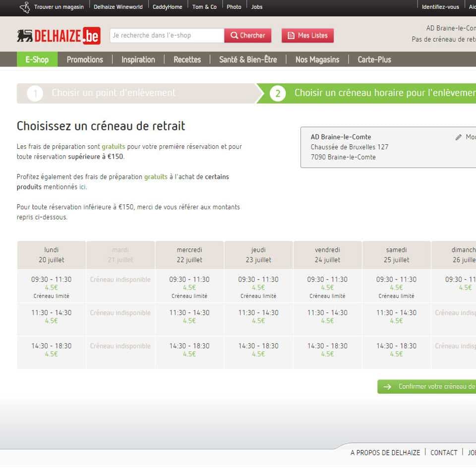The height and width of the screenshot is (476, 476).
Task: Go back to step 1 Choisir un point d'enlèvement
Action: tap(137, 93)
